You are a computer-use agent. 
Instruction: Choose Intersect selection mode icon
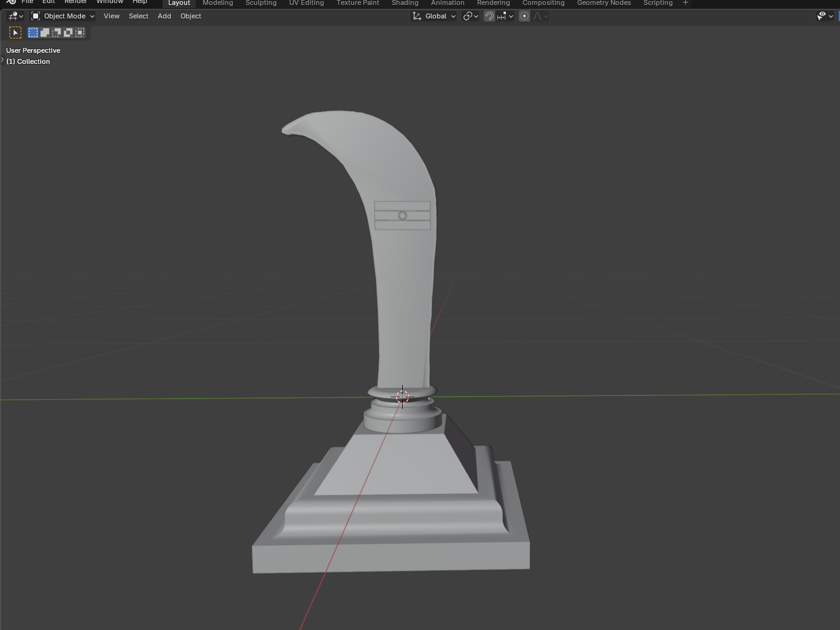[80, 33]
